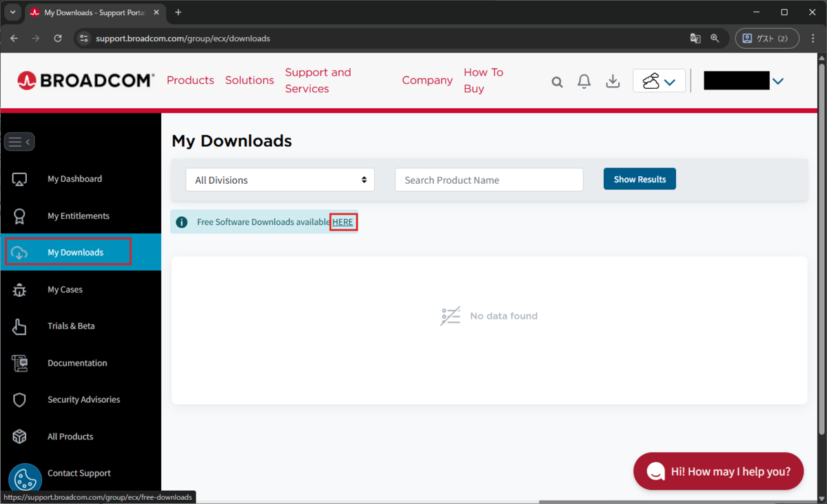The image size is (827, 504).
Task: Select the My Downloads - Support Portal tab
Action: (x=95, y=12)
